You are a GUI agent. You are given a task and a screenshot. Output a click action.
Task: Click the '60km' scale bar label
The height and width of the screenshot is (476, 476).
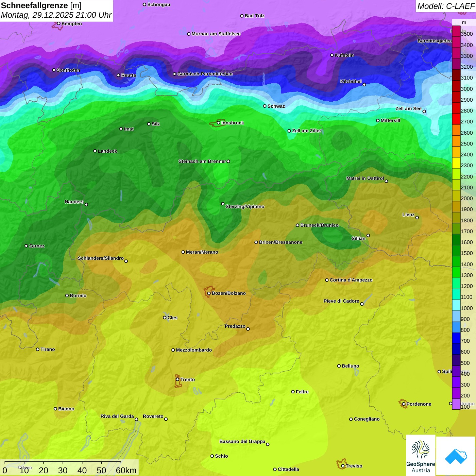click(x=126, y=470)
